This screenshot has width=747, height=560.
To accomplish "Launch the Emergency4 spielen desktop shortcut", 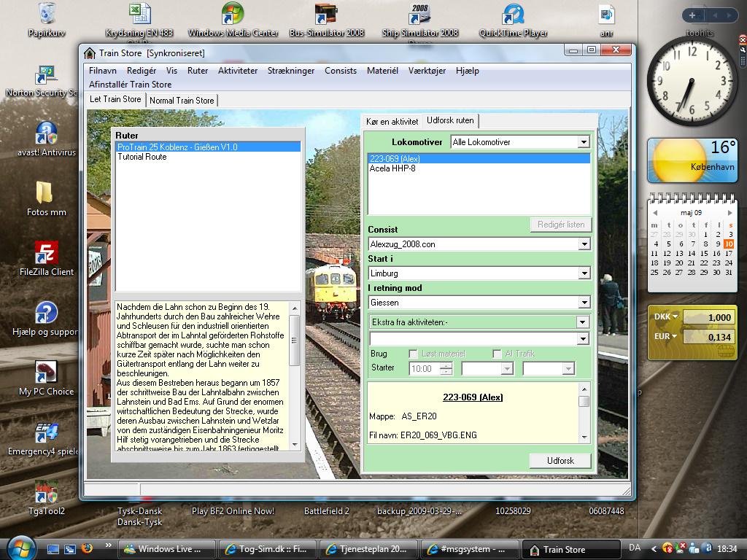I will [x=44, y=438].
